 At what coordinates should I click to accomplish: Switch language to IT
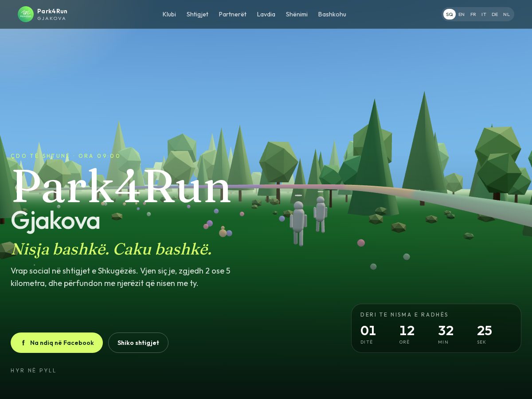click(x=484, y=14)
